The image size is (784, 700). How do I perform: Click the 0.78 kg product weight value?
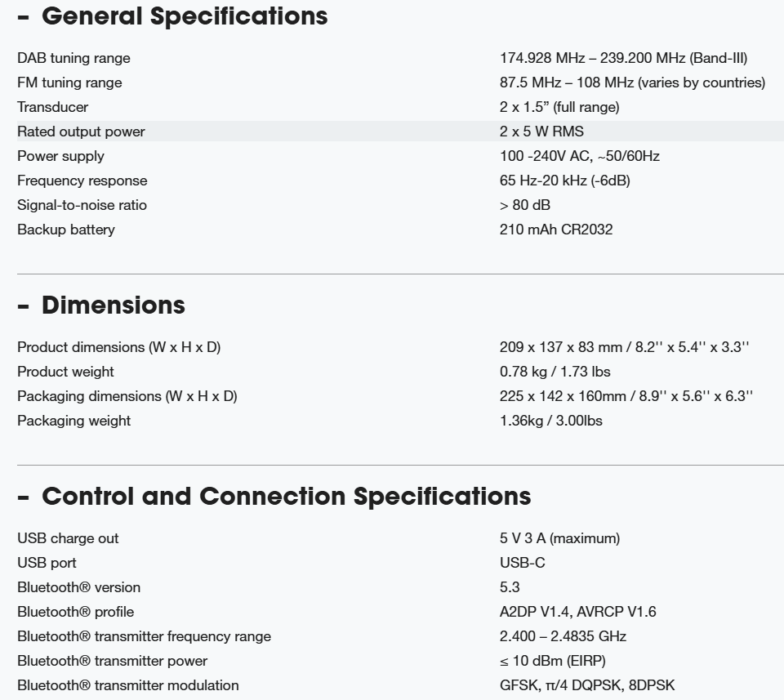(x=555, y=372)
